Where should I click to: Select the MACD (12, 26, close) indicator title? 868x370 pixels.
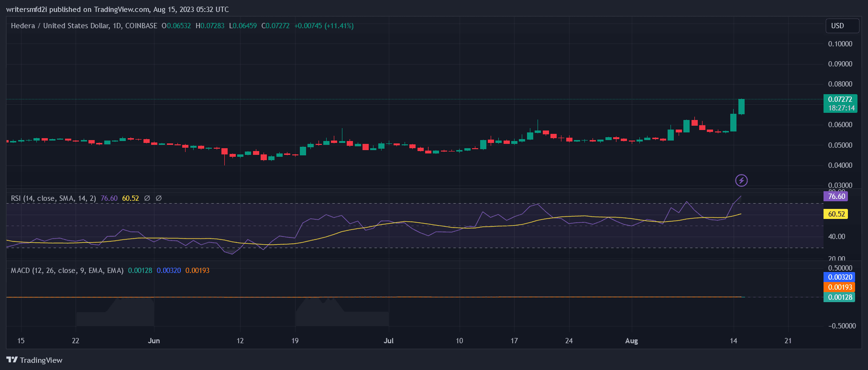[x=67, y=271]
